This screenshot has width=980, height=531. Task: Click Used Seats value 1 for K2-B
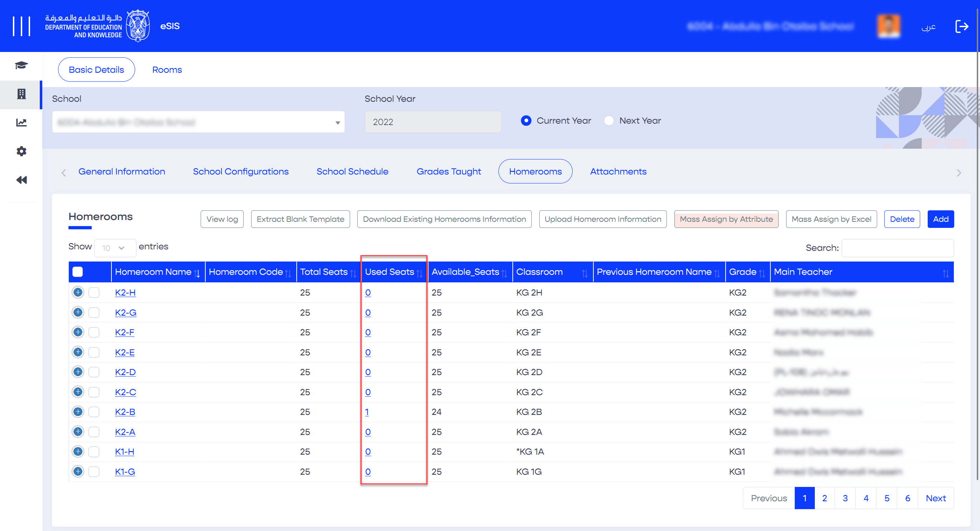[367, 412]
